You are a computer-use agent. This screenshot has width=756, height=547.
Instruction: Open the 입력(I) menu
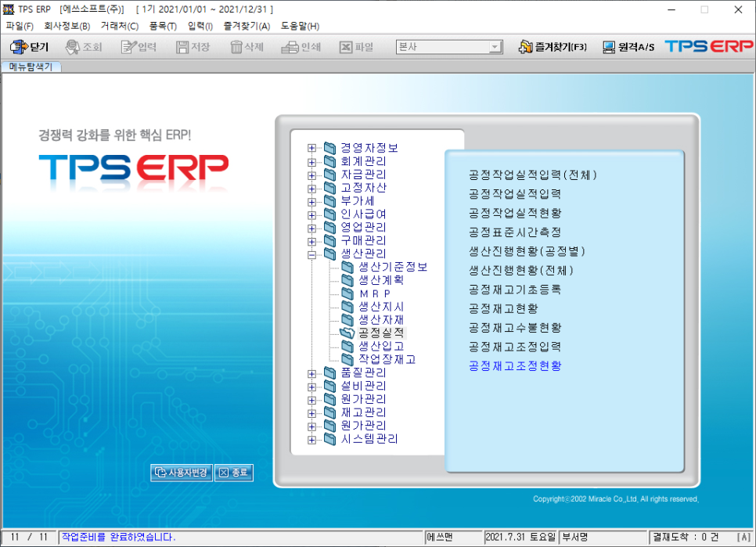[200, 26]
